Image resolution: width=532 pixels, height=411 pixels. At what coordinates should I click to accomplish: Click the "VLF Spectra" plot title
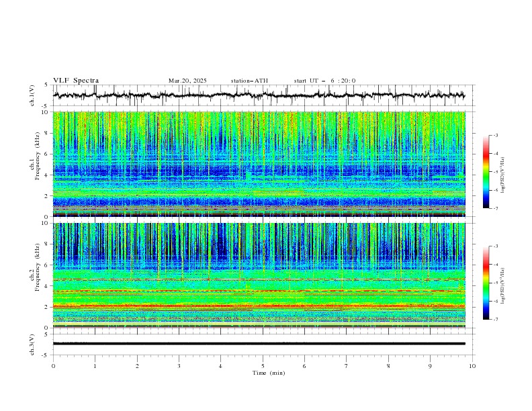[x=76, y=81]
